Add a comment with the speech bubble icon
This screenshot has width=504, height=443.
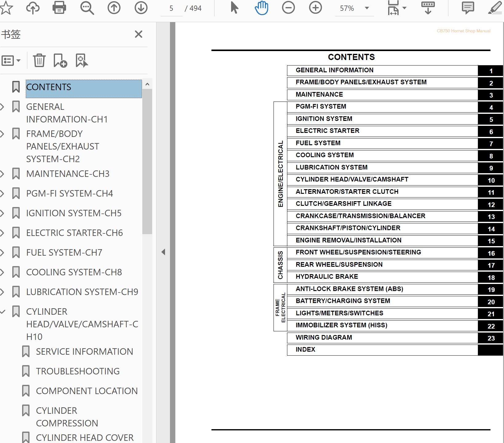[468, 8]
